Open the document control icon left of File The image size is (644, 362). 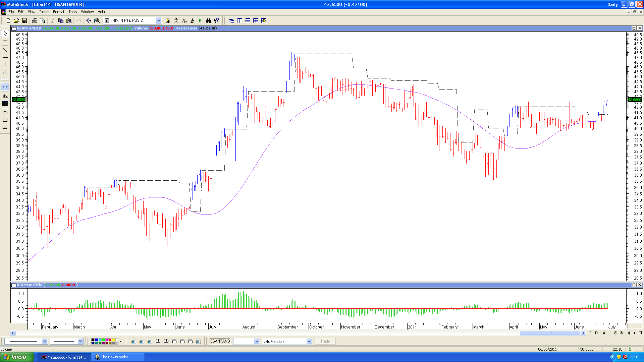point(4,12)
